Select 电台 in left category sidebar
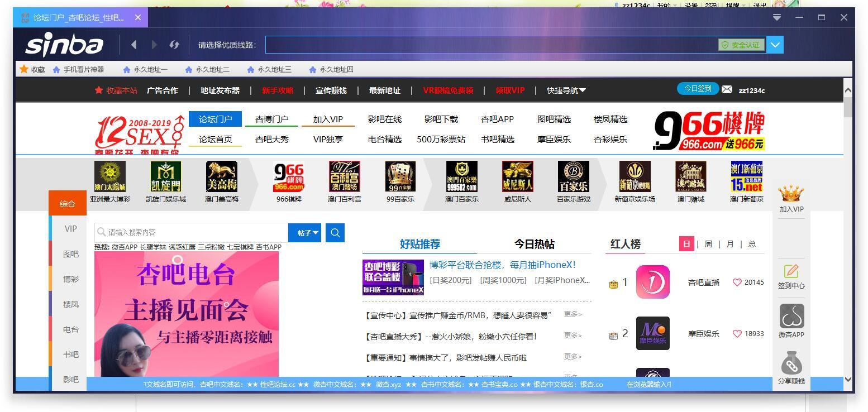The height and width of the screenshot is (412, 868). (x=71, y=329)
